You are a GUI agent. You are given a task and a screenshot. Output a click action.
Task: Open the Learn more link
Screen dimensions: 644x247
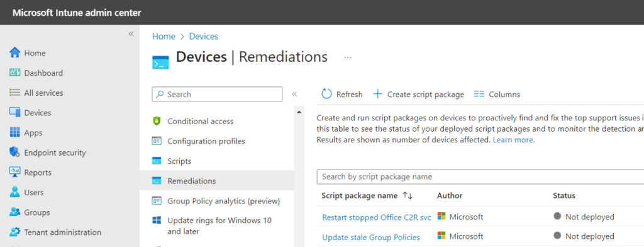point(514,140)
